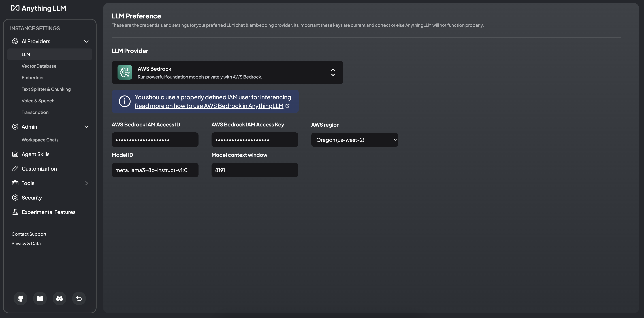Open Workspace Chats page

pos(40,140)
